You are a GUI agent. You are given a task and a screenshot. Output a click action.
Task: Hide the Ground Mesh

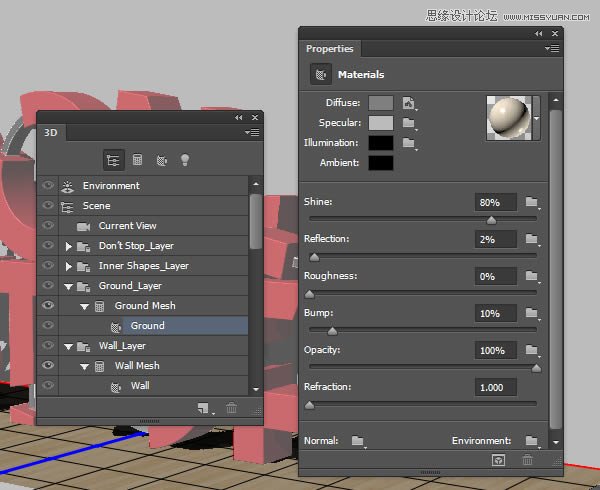coord(48,305)
